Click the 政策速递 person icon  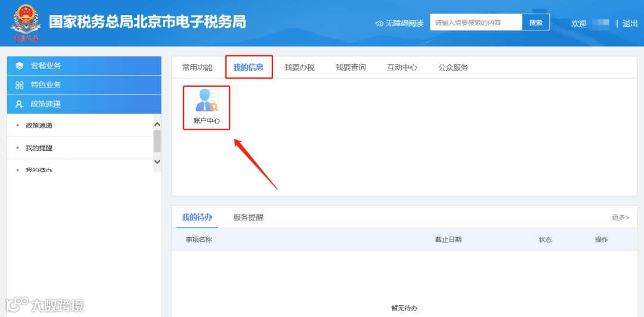coord(19,104)
